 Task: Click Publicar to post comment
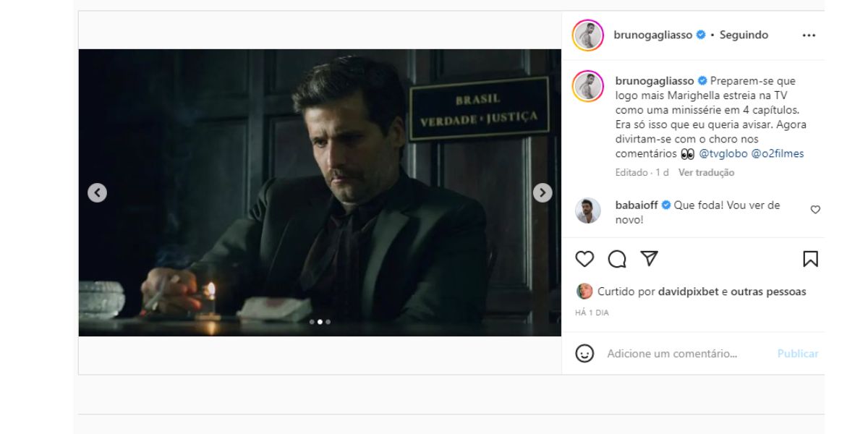pyautogui.click(x=798, y=354)
